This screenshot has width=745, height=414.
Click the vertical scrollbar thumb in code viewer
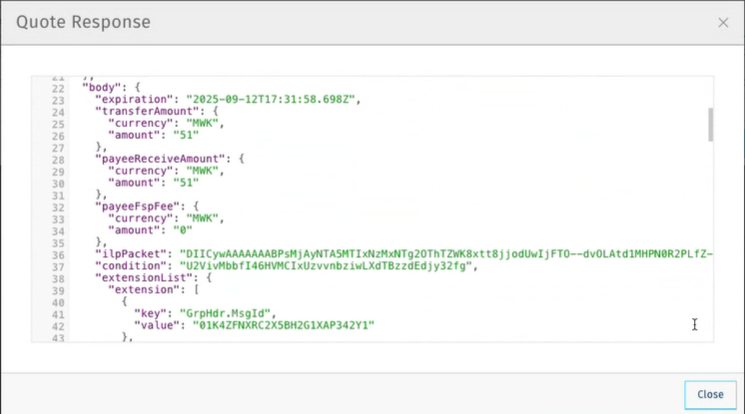point(710,124)
